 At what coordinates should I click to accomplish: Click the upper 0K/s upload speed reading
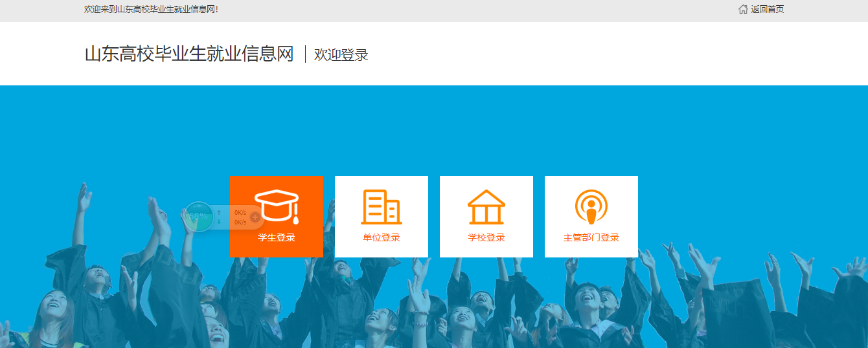[240, 212]
